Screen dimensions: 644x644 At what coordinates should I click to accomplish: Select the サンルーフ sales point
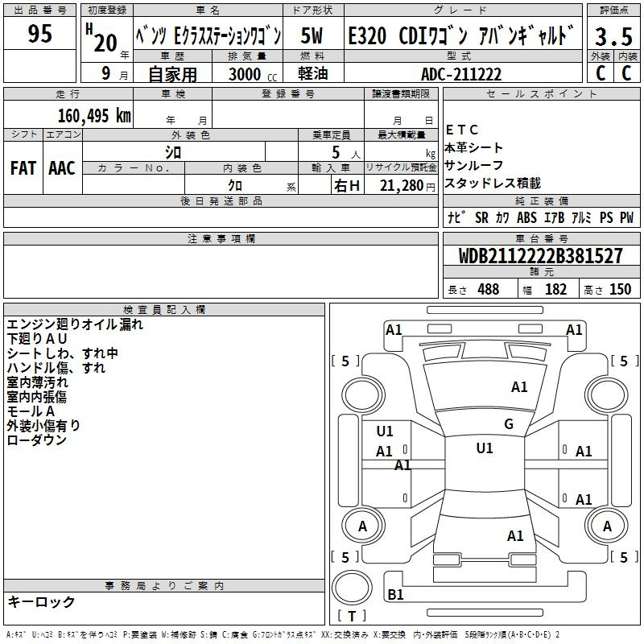pyautogui.click(x=474, y=166)
